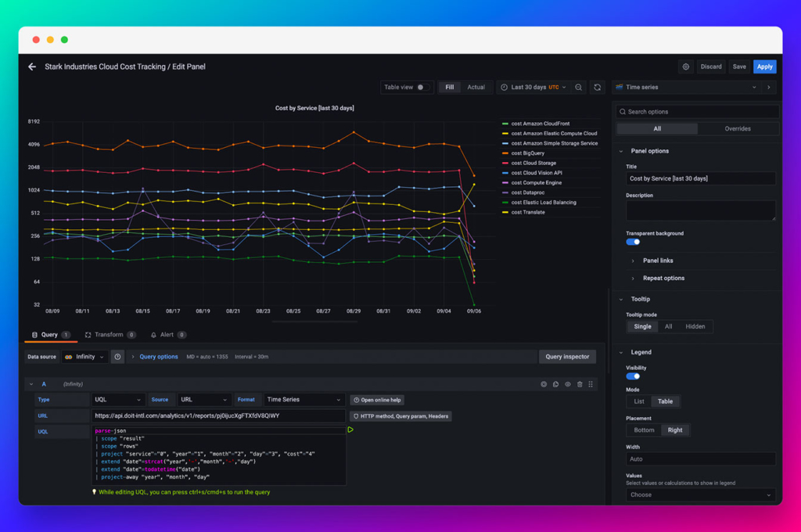Duplicate query A with the copy icon
The width and height of the screenshot is (801, 532).
point(555,384)
